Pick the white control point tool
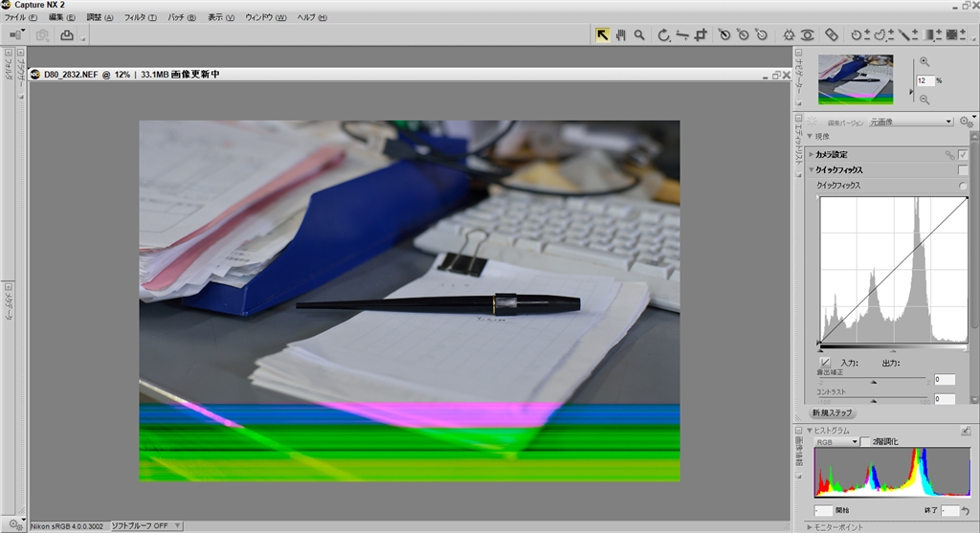Screen dimensions: 980x533 [x=761, y=35]
